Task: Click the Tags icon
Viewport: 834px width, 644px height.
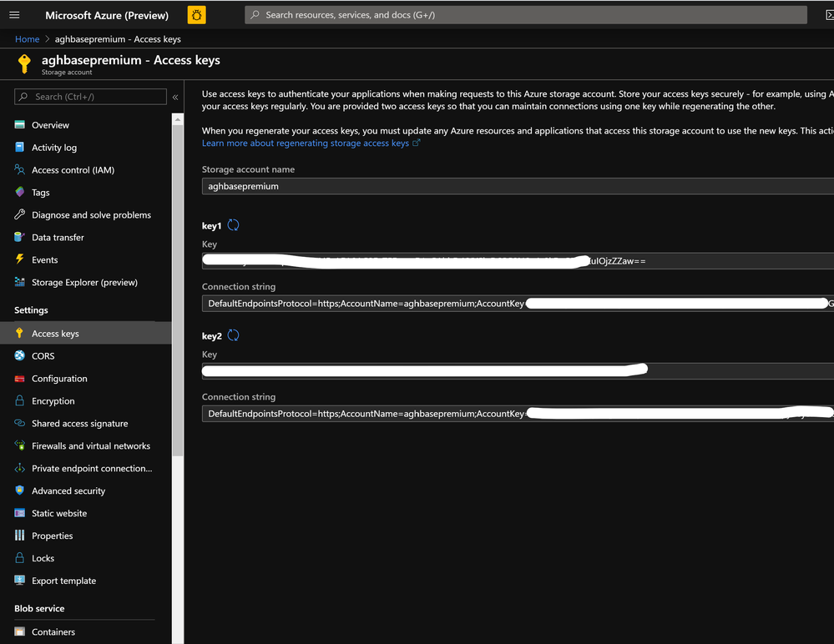Action: [x=20, y=192]
